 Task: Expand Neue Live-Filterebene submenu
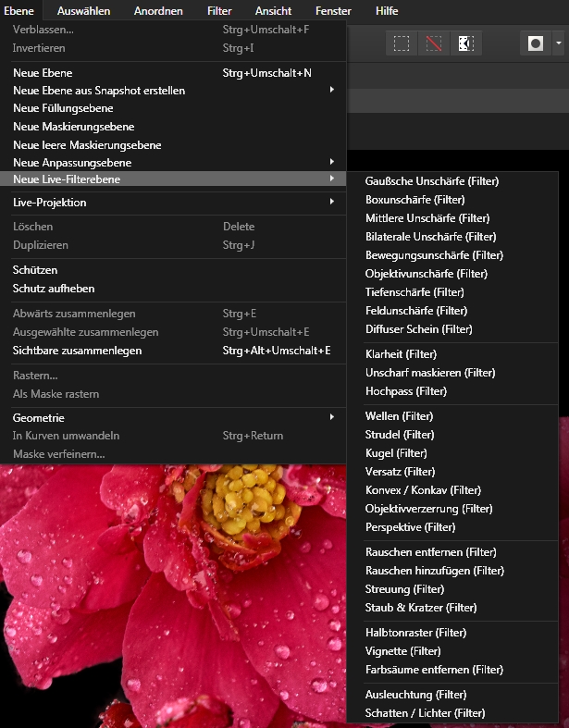pos(173,179)
